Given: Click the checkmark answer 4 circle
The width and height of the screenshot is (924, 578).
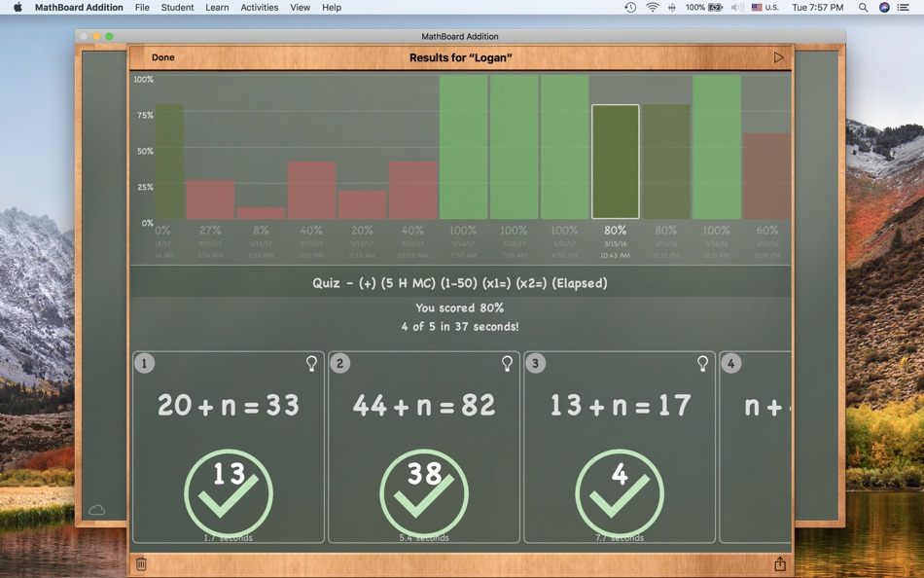Looking at the screenshot, I should point(620,493).
